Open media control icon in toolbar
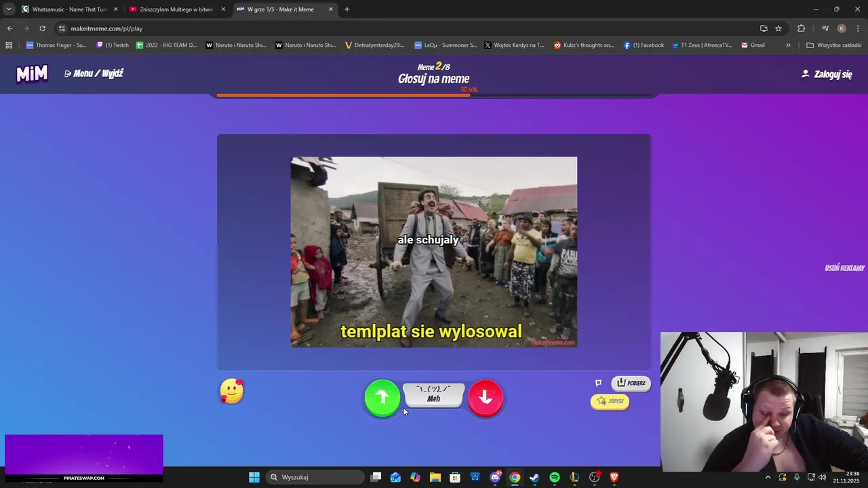This screenshot has width=868, height=488. (x=825, y=28)
